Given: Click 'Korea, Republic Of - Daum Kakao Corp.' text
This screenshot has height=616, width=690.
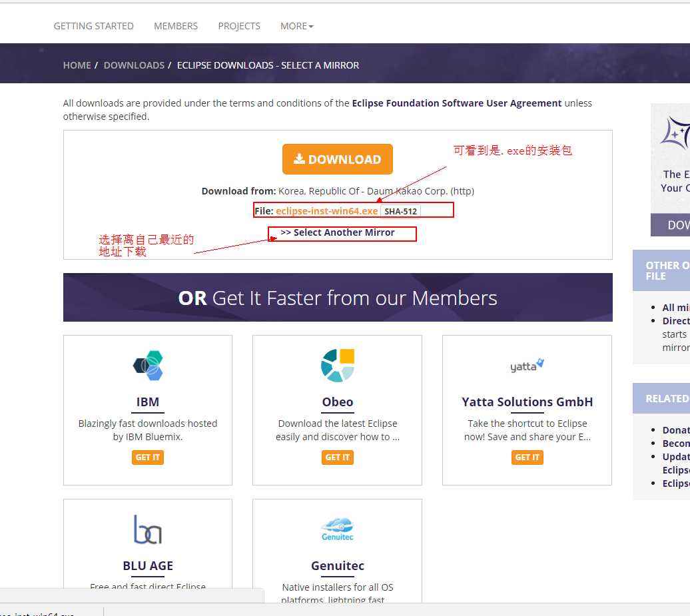Looking at the screenshot, I should click(363, 191).
